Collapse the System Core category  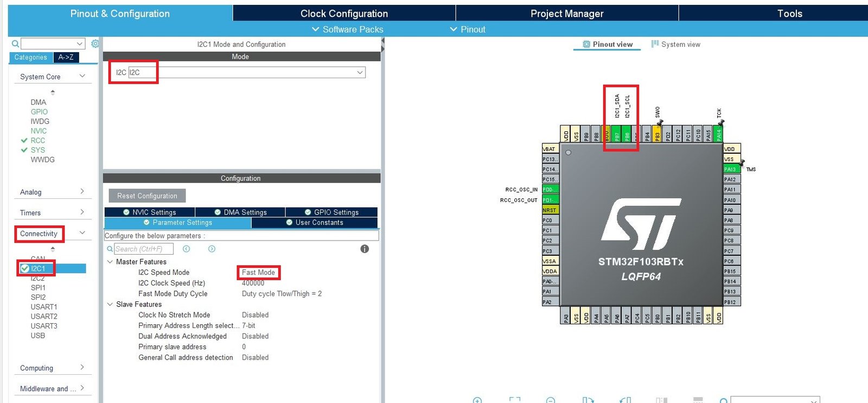[x=82, y=77]
